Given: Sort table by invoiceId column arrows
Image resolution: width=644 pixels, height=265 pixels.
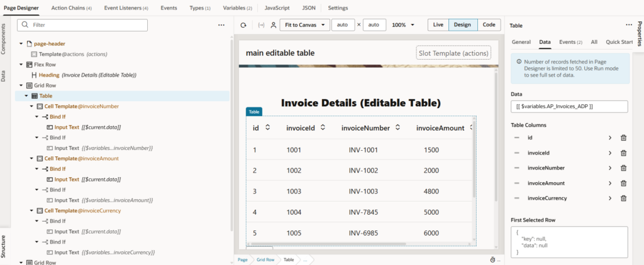Looking at the screenshot, I should [323, 127].
